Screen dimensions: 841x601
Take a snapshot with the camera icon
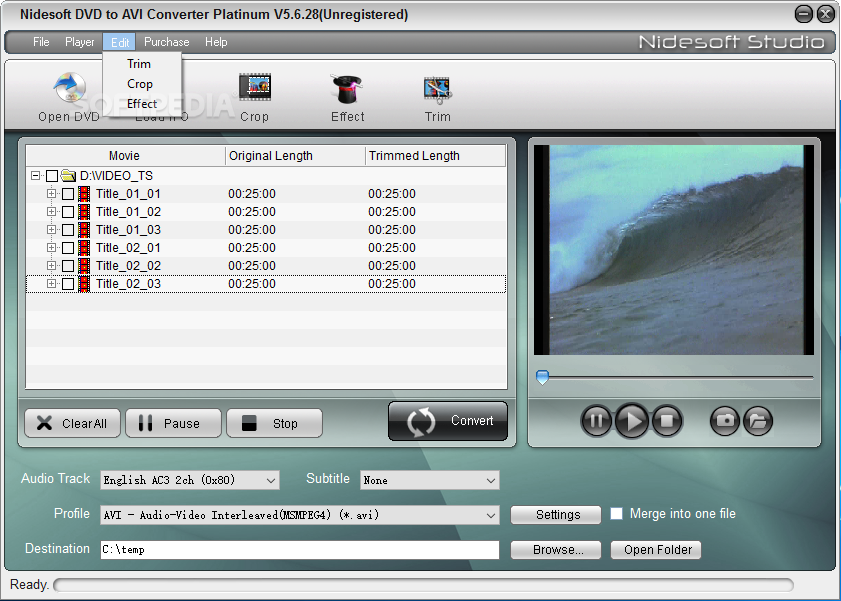click(x=725, y=421)
